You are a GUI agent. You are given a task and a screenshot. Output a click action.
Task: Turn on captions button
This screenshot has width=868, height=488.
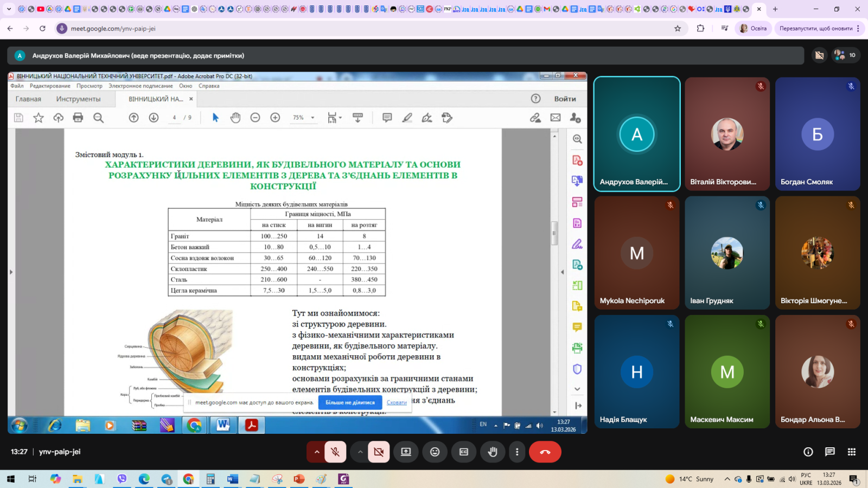click(x=464, y=452)
